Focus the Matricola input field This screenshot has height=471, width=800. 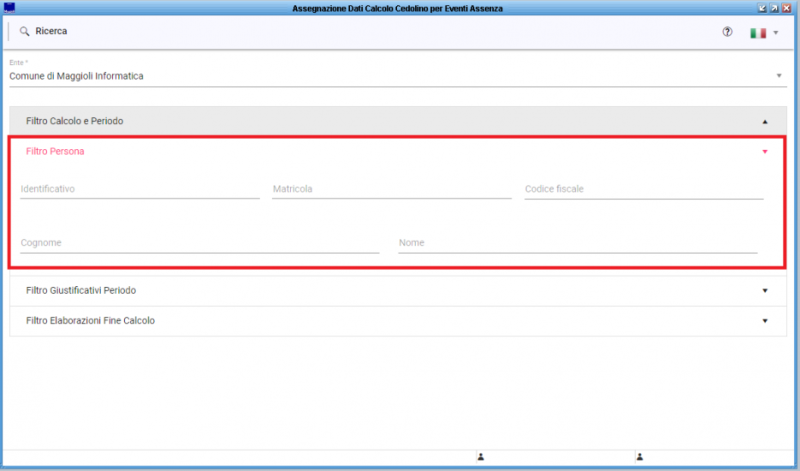pos(392,189)
